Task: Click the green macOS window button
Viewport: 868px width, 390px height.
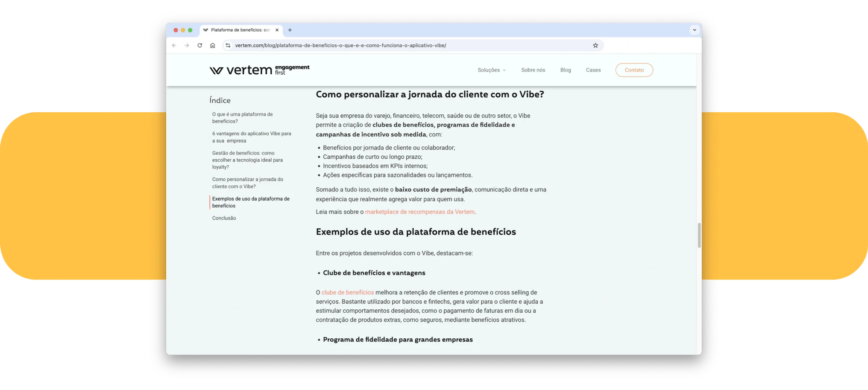Action: [x=190, y=30]
